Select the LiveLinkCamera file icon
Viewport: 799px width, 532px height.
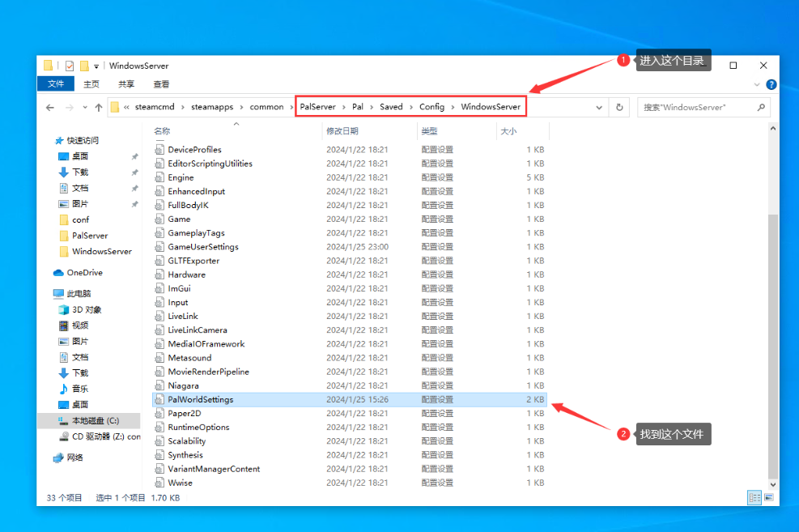pos(159,330)
